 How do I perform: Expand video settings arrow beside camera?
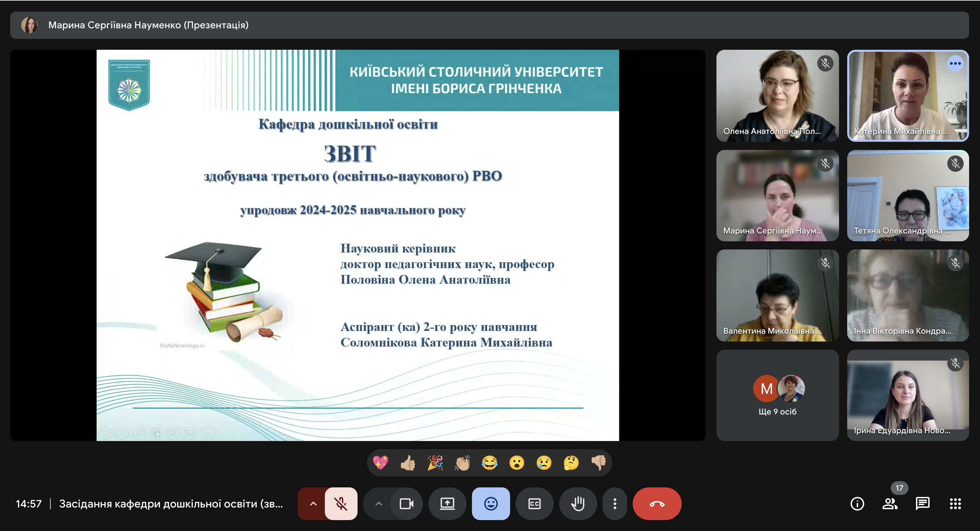pyautogui.click(x=378, y=504)
